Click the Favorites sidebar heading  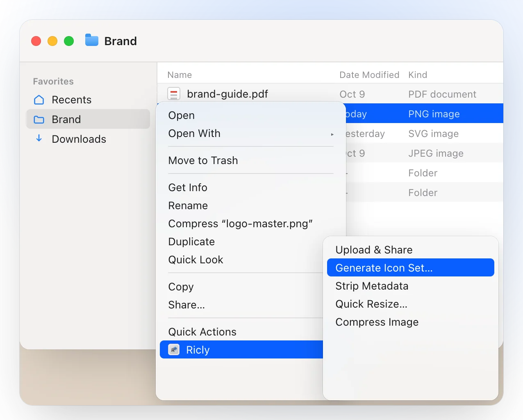click(x=53, y=81)
